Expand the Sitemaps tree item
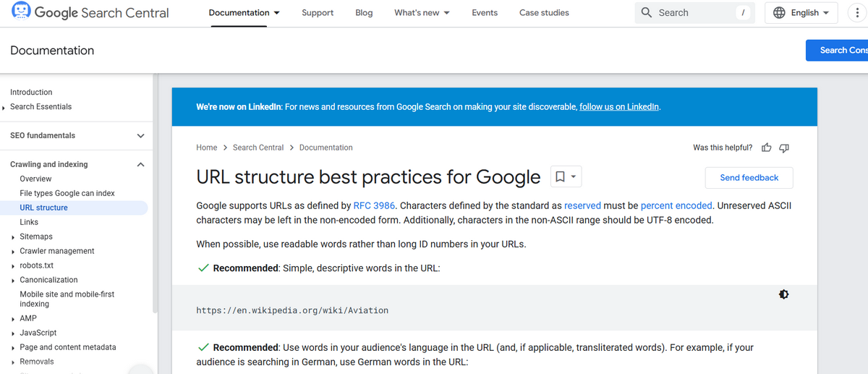 [14, 237]
